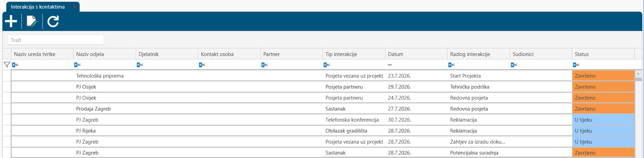
Task: Click the Potencijalna suradnja cell
Action: [x=478, y=153]
